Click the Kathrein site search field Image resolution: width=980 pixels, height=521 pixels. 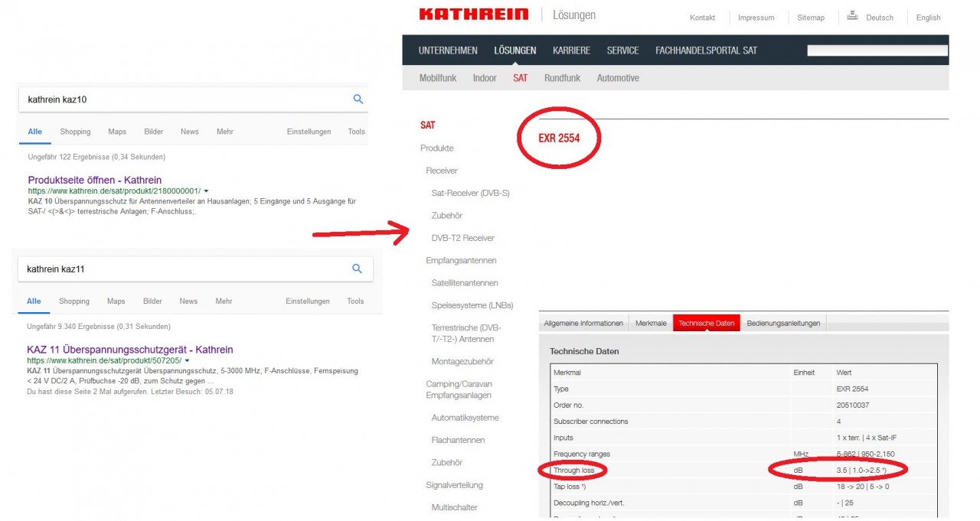pos(877,50)
